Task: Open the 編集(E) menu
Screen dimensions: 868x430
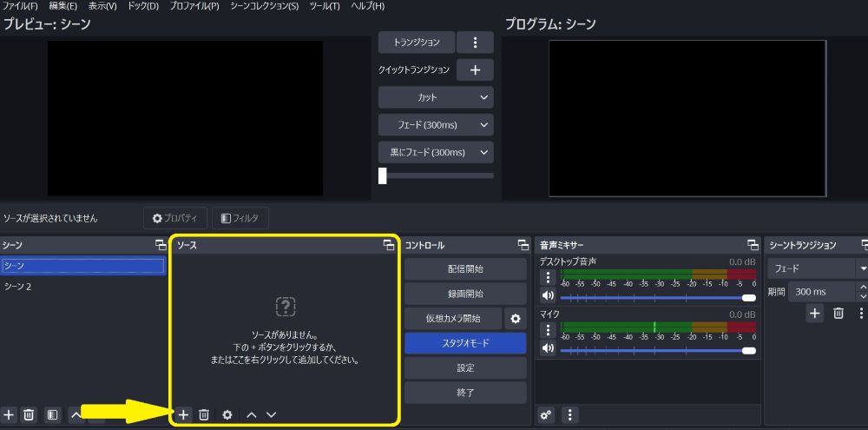Action: (x=62, y=6)
